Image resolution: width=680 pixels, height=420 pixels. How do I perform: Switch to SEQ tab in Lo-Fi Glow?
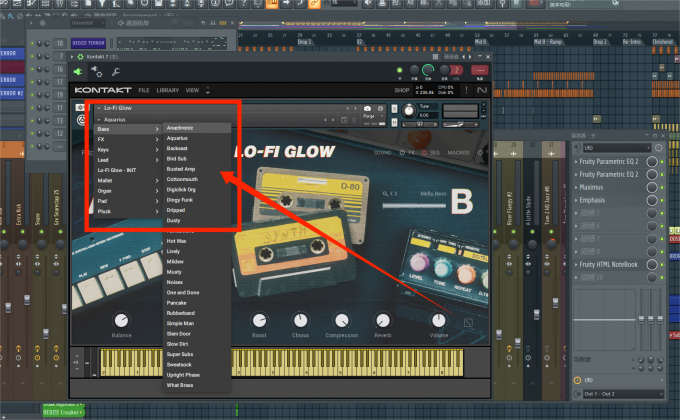pos(434,153)
